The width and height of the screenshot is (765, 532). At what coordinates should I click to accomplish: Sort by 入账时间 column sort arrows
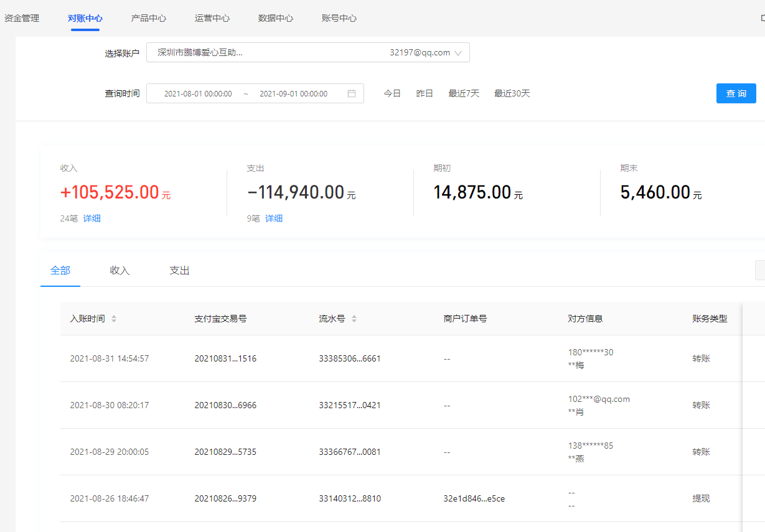click(114, 319)
